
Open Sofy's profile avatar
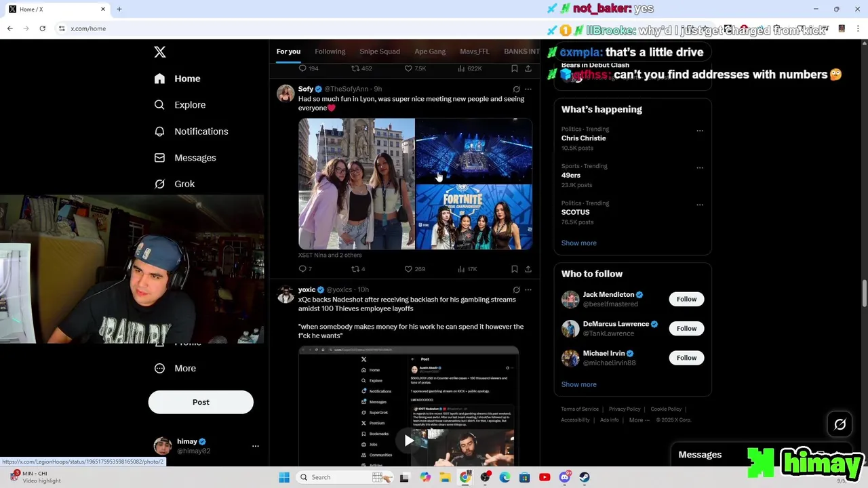pos(285,93)
